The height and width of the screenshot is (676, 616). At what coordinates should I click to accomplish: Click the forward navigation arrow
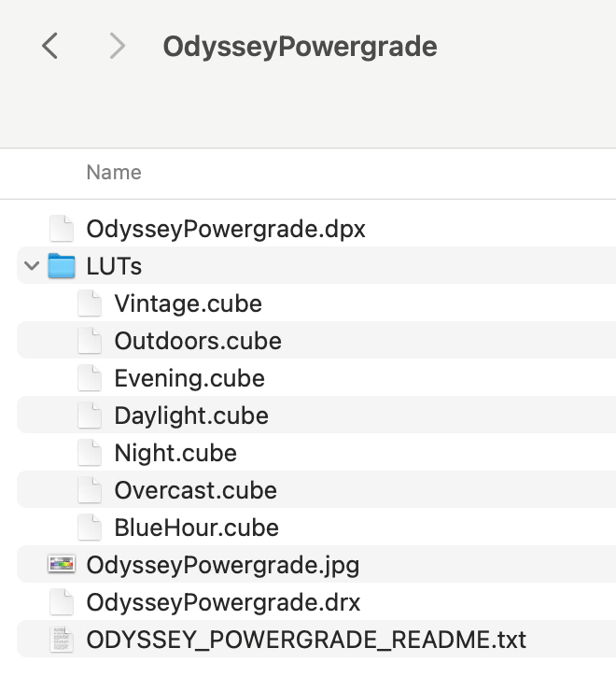117,46
